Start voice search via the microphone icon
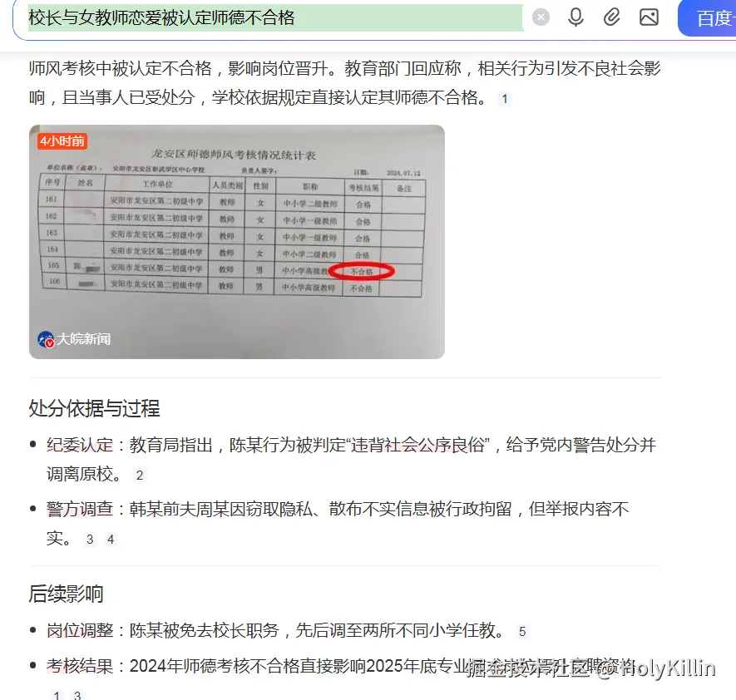The image size is (736, 700). coord(575,17)
